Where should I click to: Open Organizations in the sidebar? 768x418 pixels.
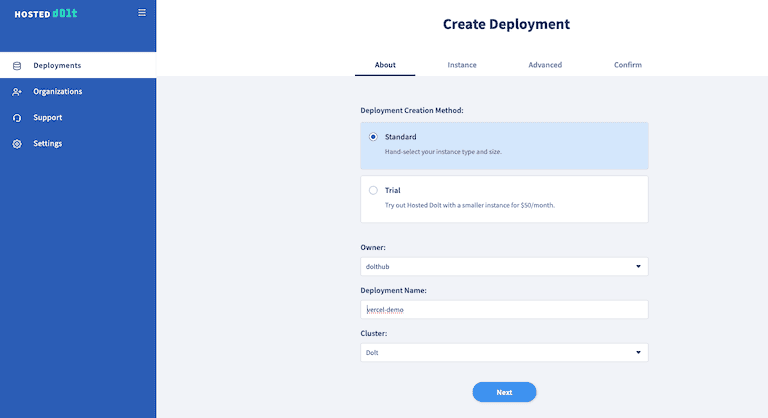[58, 92]
